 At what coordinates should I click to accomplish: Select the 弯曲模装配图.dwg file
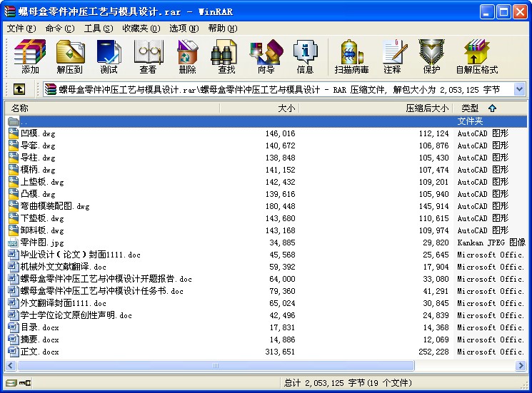[54, 206]
